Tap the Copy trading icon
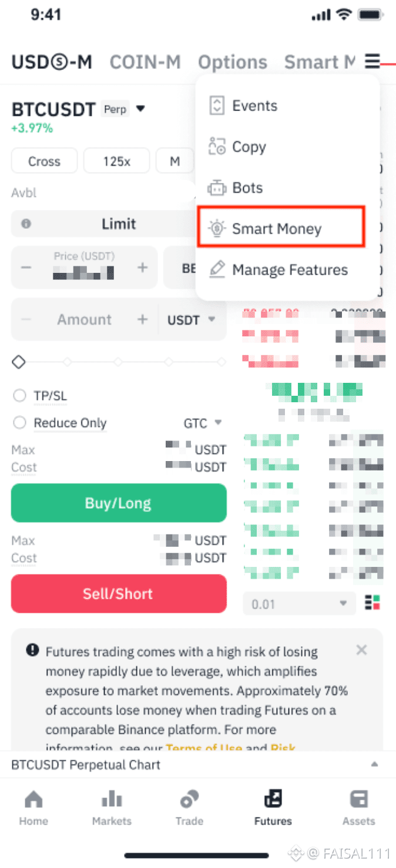This screenshot has width=396, height=868. coord(217,147)
